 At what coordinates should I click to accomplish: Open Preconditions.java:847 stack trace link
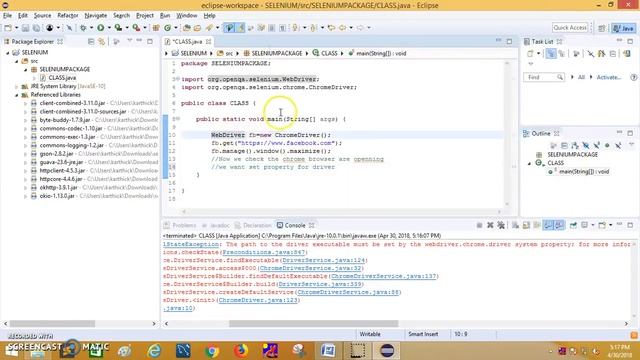point(263,252)
